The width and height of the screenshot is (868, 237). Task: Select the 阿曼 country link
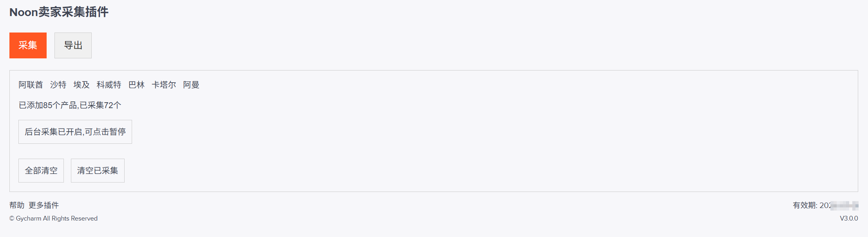pos(191,85)
